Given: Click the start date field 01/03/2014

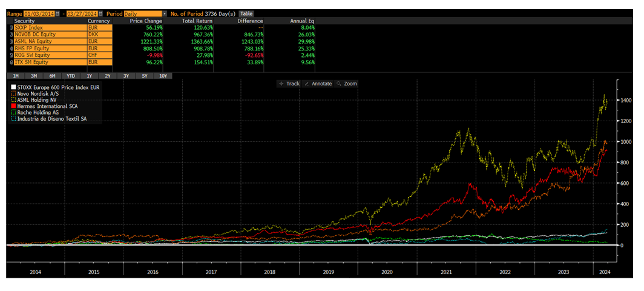Looking at the screenshot, I should point(38,13).
